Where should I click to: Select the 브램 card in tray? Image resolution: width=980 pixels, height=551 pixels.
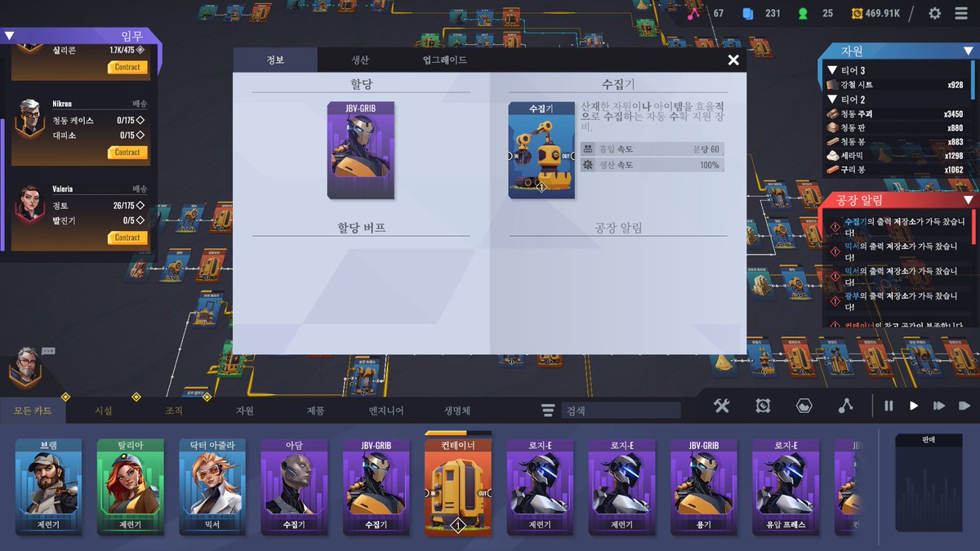pos(49,487)
